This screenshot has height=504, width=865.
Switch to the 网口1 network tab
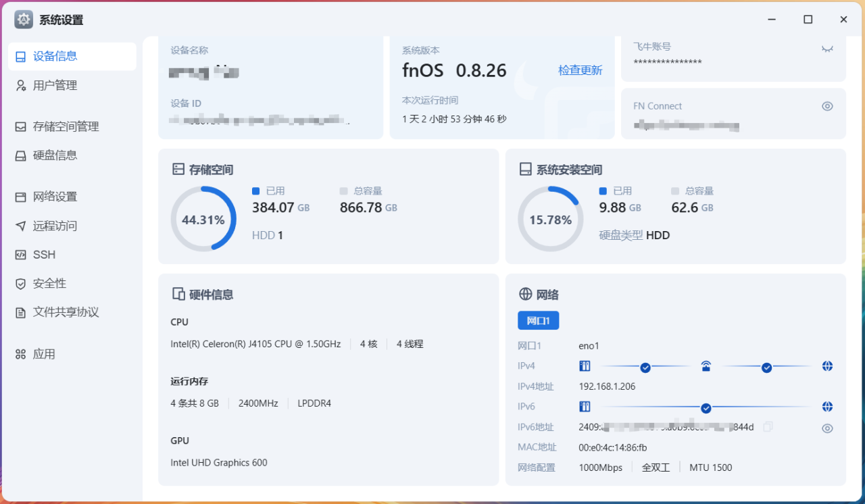(x=538, y=320)
